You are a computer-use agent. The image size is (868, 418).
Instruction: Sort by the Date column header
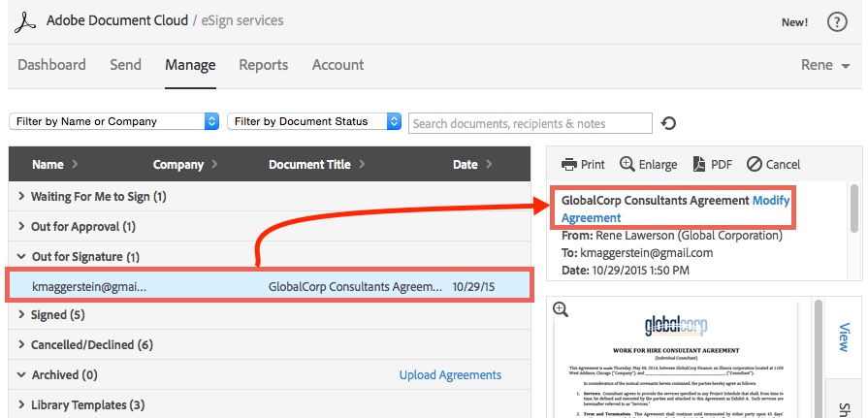tap(472, 165)
